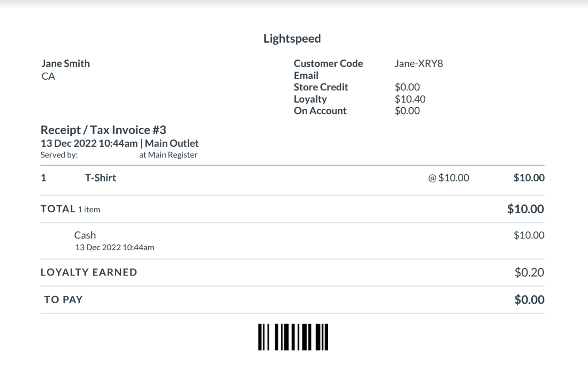
Task: Select the Store Credit label
Action: click(321, 87)
